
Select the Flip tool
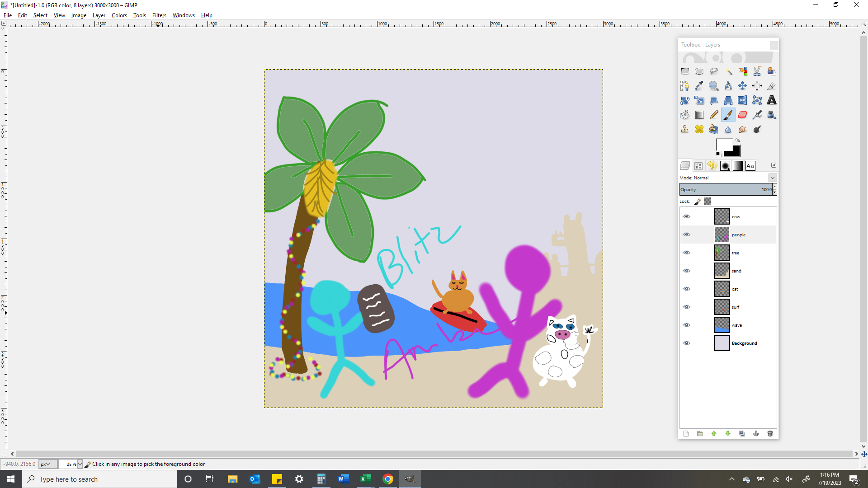click(x=743, y=100)
